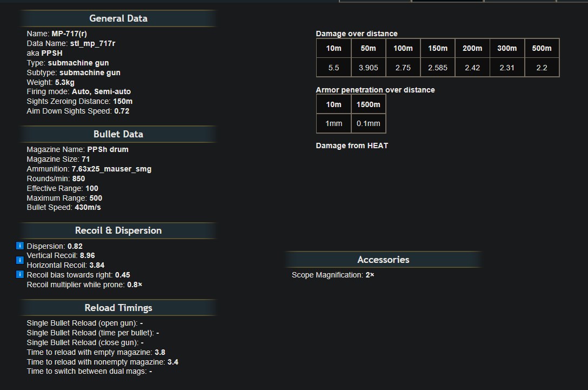Select the 2.585 damage value at 150m

coord(437,68)
